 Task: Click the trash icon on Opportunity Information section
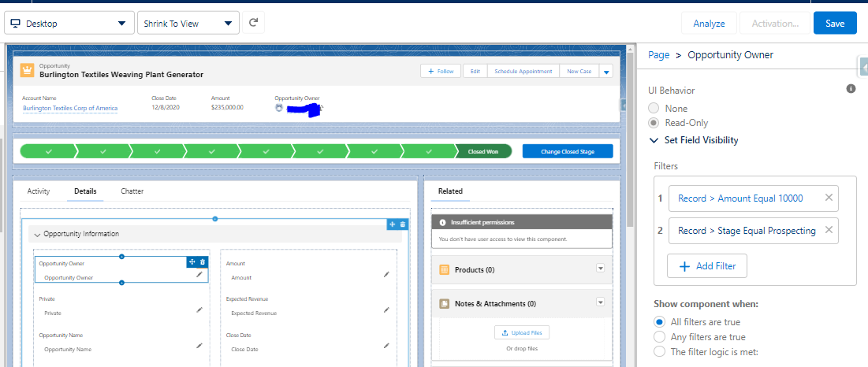[403, 224]
